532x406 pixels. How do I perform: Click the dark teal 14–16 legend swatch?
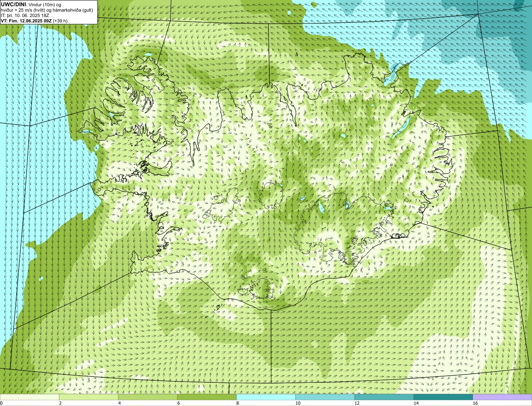tap(443, 397)
